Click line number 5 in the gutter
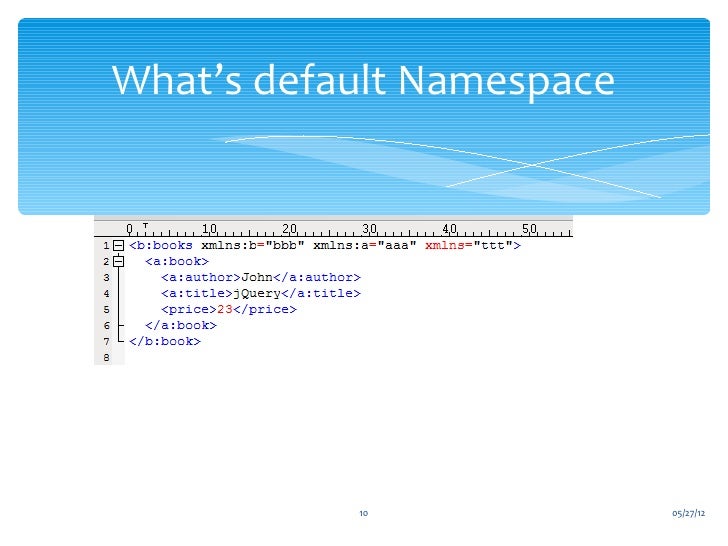 pyautogui.click(x=107, y=310)
